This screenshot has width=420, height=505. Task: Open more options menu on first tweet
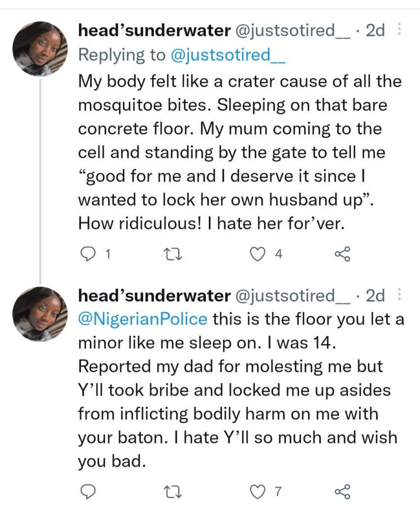click(x=399, y=30)
